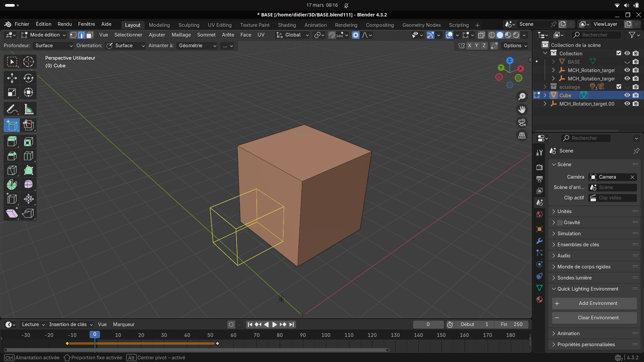
Task: Select the Annotate pencil tool
Action: 12,109
